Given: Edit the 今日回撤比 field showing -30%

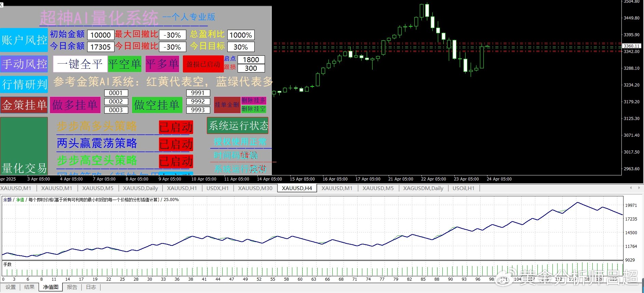Looking at the screenshot, I should [172, 47].
